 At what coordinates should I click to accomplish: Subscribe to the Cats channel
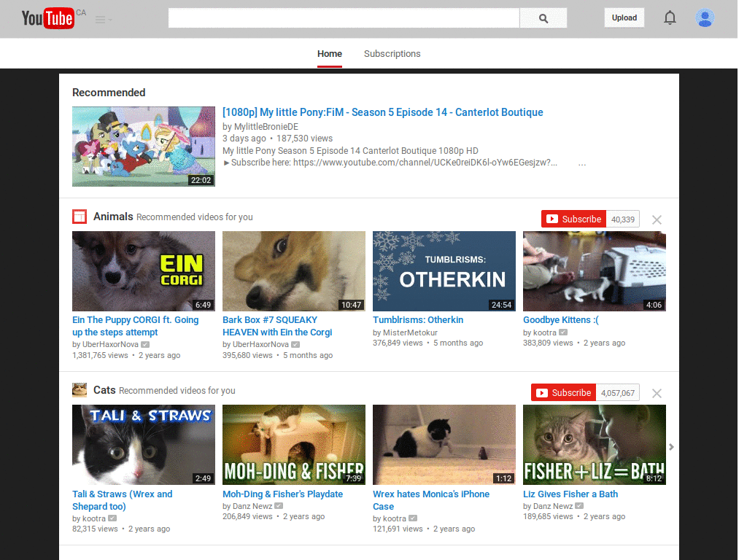(564, 392)
